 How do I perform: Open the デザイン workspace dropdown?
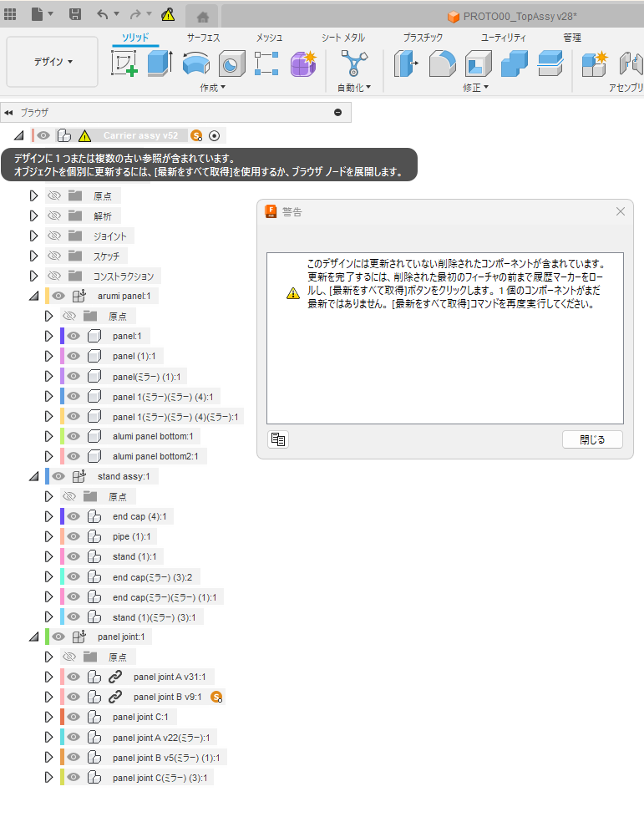coord(52,62)
